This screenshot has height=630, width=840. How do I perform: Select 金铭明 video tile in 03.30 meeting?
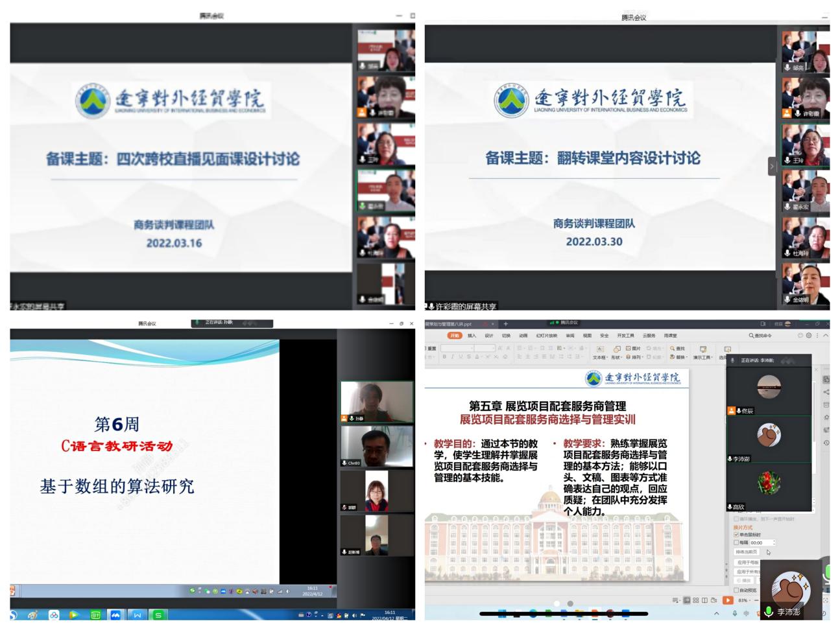[806, 284]
